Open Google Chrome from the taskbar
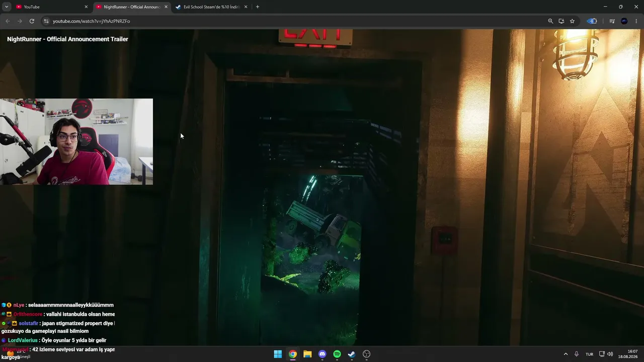 [292, 354]
